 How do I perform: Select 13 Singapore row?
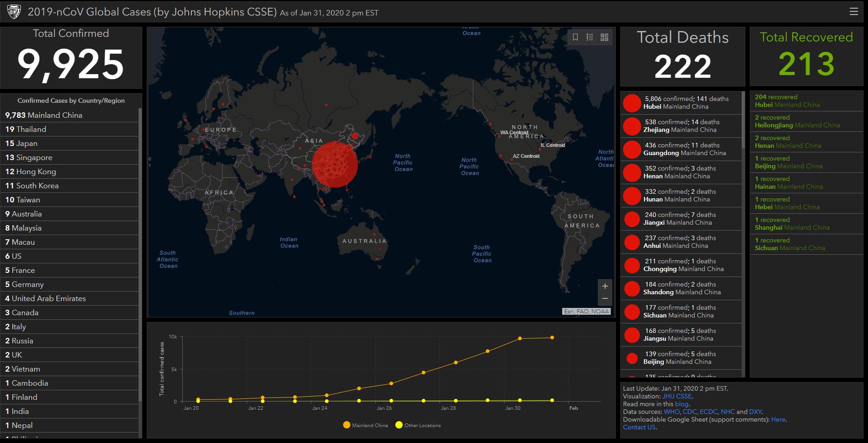click(70, 157)
